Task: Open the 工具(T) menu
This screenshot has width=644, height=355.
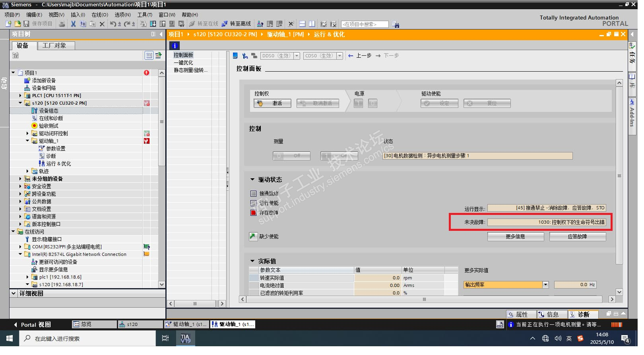Action: click(145, 15)
